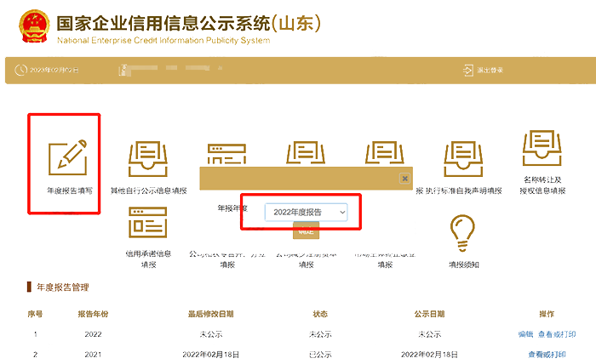Click the 其他自行公示信息填报 label text
The width and height of the screenshot is (596, 364).
click(x=149, y=191)
